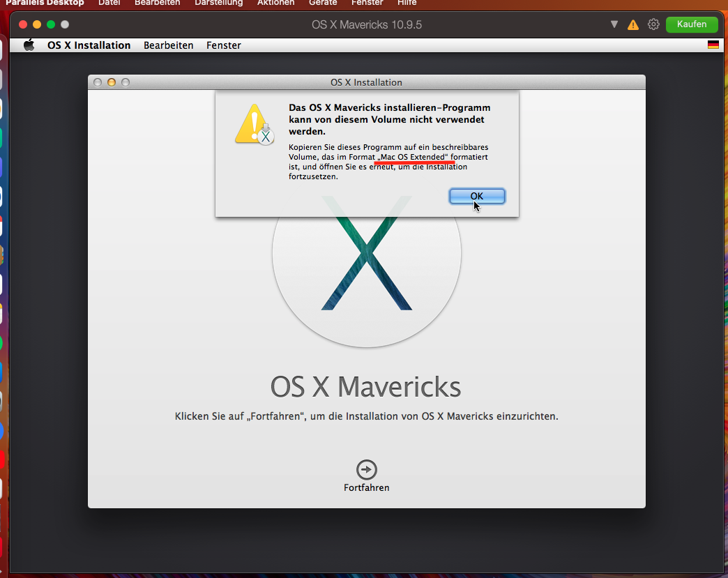Open the Aktionen menu

click(275, 3)
